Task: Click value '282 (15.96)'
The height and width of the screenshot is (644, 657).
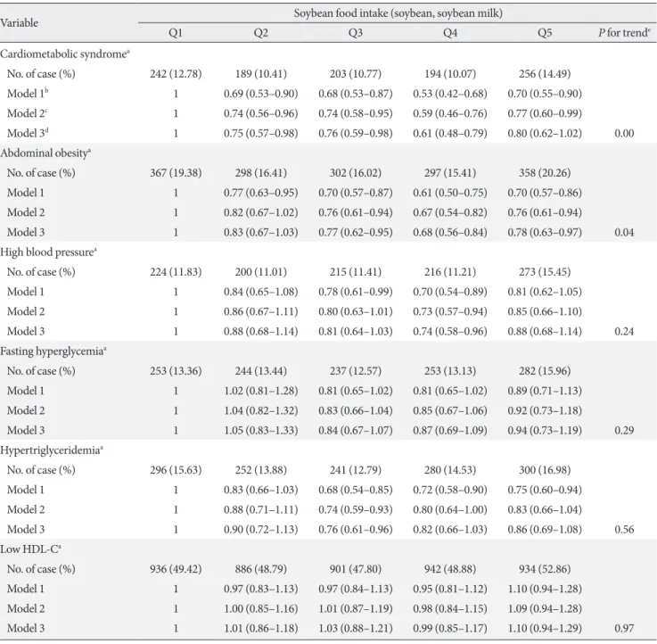Action: [545, 371]
